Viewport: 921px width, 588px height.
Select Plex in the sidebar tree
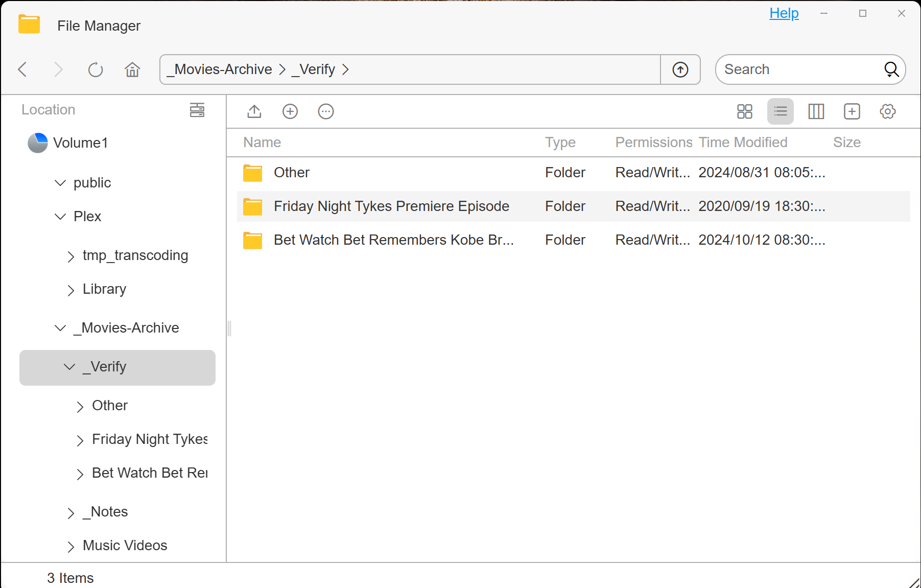point(87,217)
